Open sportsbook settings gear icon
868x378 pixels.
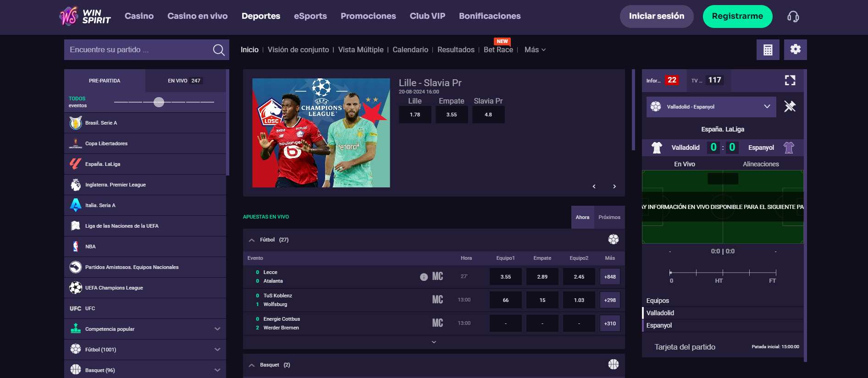795,49
